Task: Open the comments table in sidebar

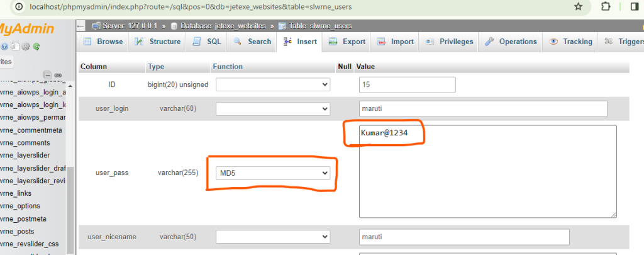Action: [25, 143]
